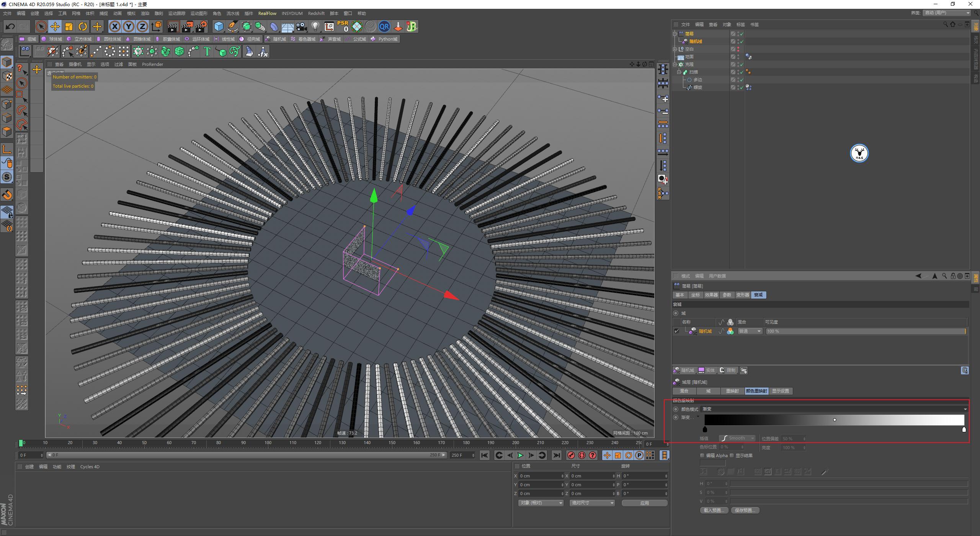Lock the Y axis with the axis toggle
The image size is (980, 536).
pos(129,26)
